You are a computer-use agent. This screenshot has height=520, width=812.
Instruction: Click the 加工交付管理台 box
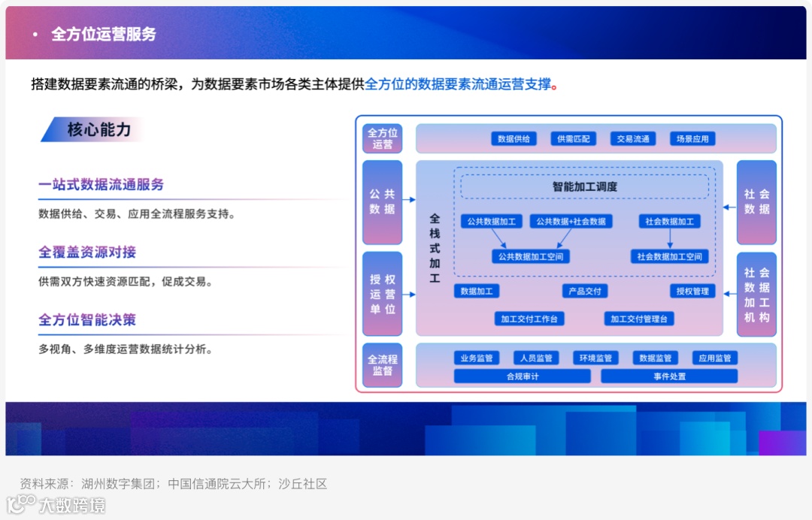639,319
